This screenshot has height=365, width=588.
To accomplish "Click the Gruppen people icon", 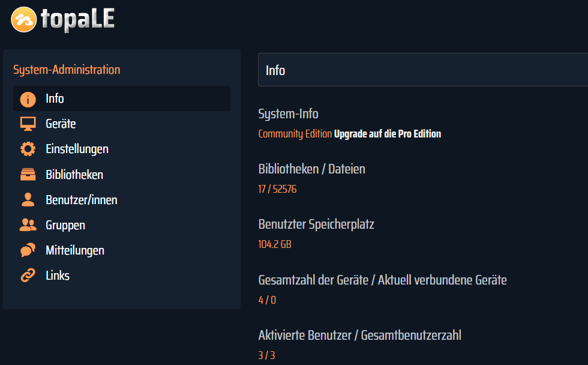I will tap(28, 225).
